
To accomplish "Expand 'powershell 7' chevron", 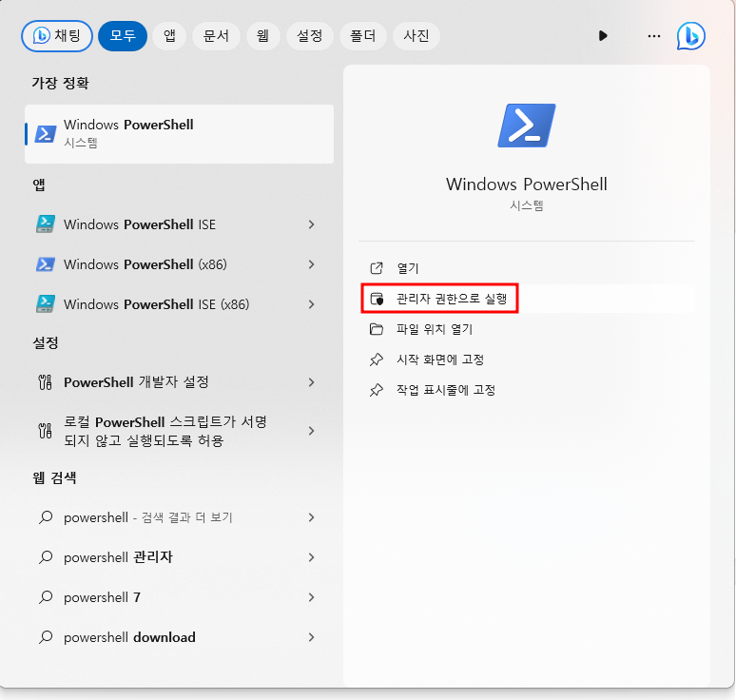I will tap(311, 597).
